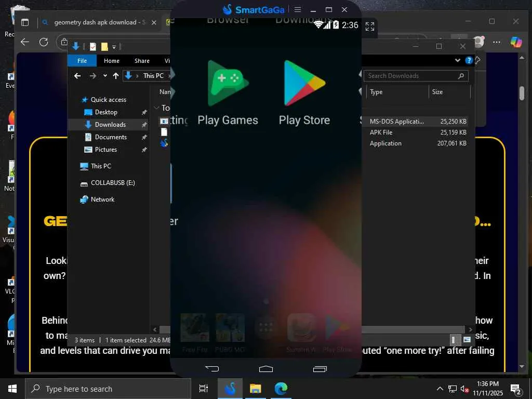
Task: Switch to details view in Explorer
Action: click(453, 340)
